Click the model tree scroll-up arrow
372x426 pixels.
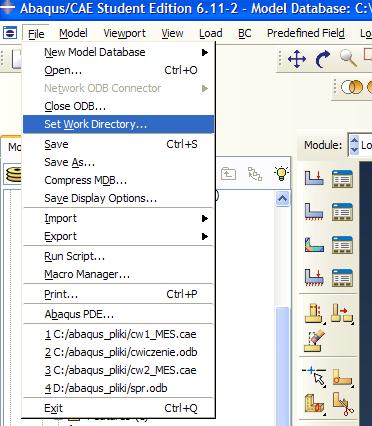pos(282,199)
